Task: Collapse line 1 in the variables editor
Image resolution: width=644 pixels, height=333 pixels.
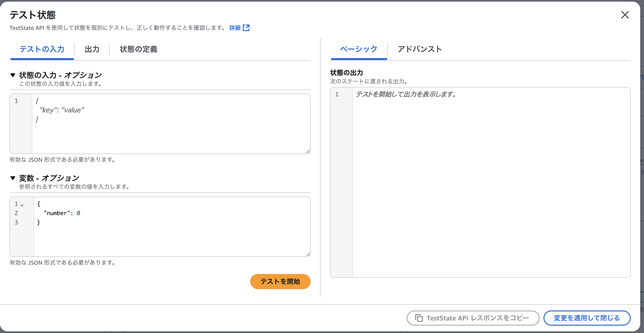Action: pyautogui.click(x=23, y=204)
